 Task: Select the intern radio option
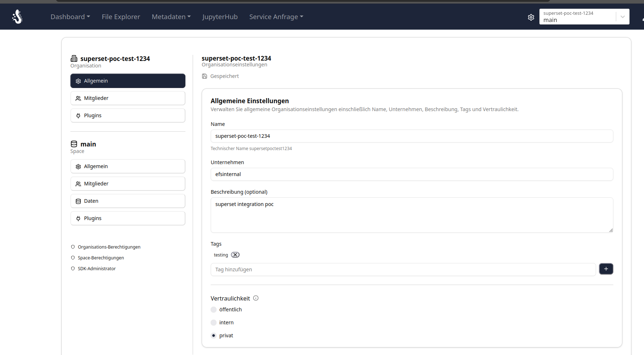[214, 323]
